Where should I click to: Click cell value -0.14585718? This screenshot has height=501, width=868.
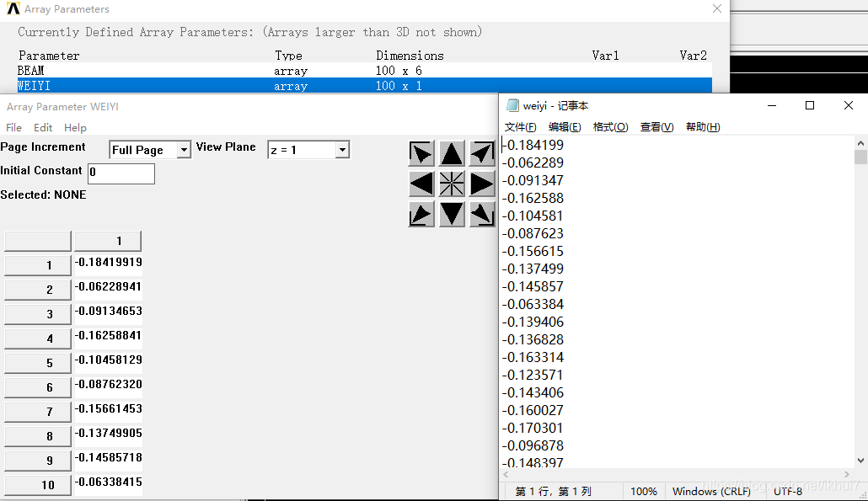(109, 458)
